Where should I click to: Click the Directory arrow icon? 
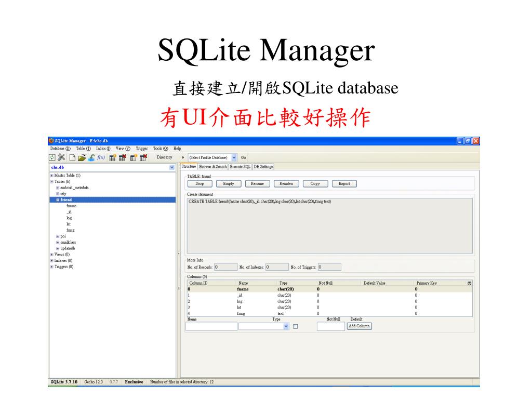pos(183,157)
